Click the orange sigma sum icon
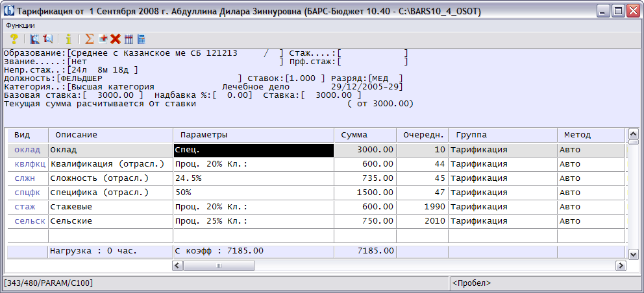 (x=89, y=39)
